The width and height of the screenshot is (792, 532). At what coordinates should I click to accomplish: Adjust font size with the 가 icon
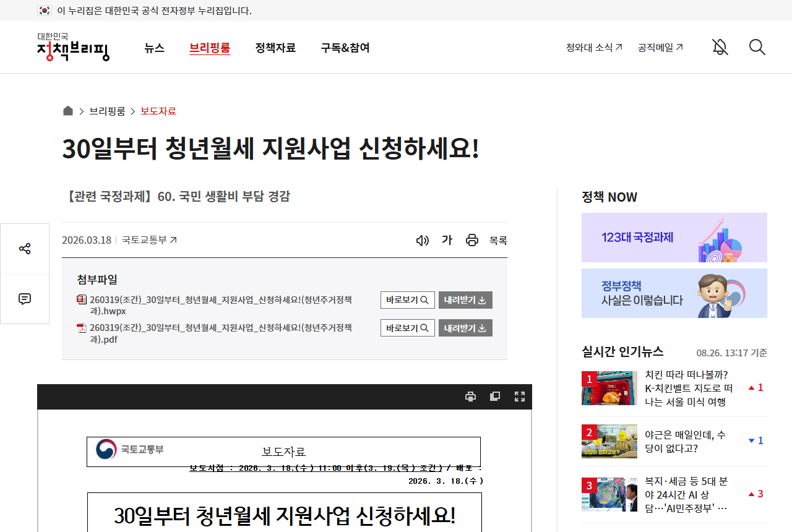coord(447,240)
